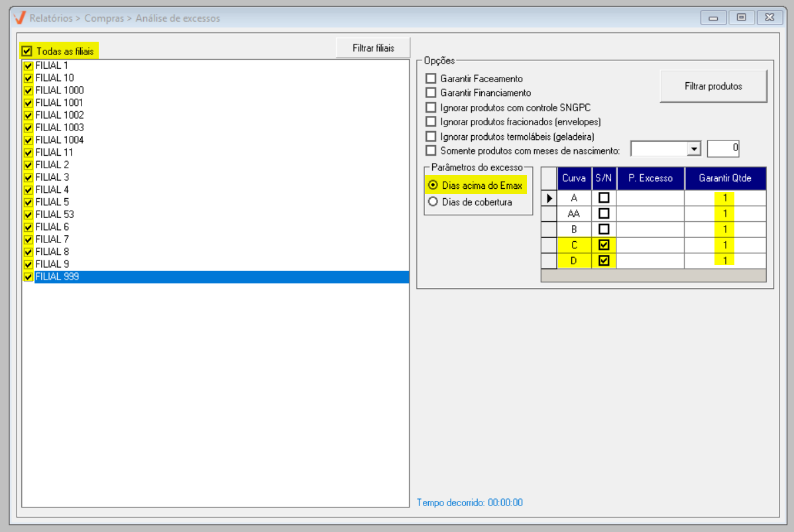Uncheck the FILIAL 7 checkbox
The height and width of the screenshot is (532, 794).
tap(28, 239)
